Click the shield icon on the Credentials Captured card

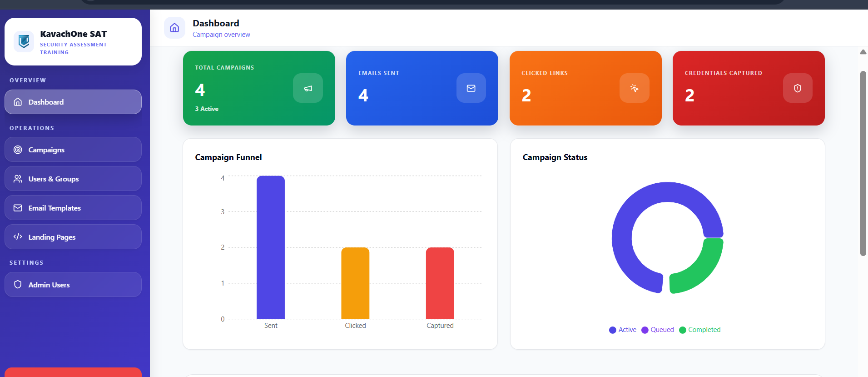click(x=798, y=88)
